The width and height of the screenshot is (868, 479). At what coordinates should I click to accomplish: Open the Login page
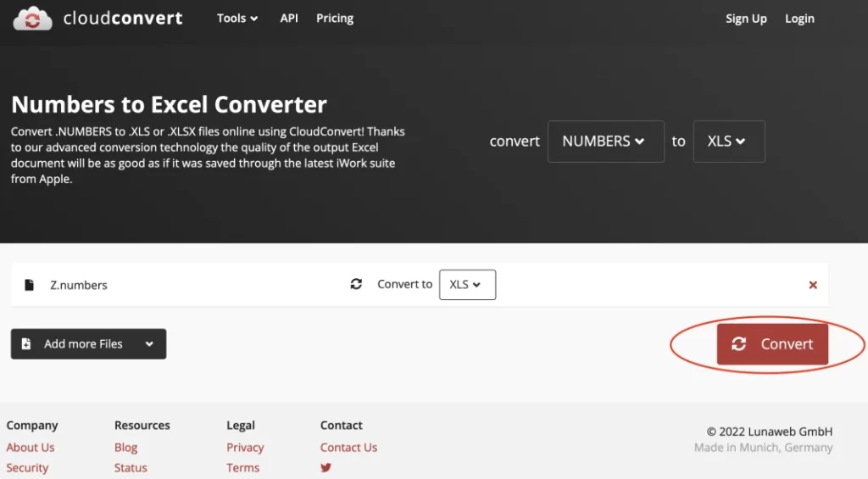[x=799, y=19]
